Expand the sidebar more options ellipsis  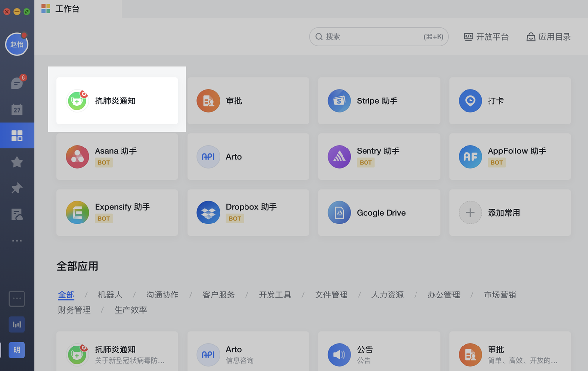(x=17, y=240)
